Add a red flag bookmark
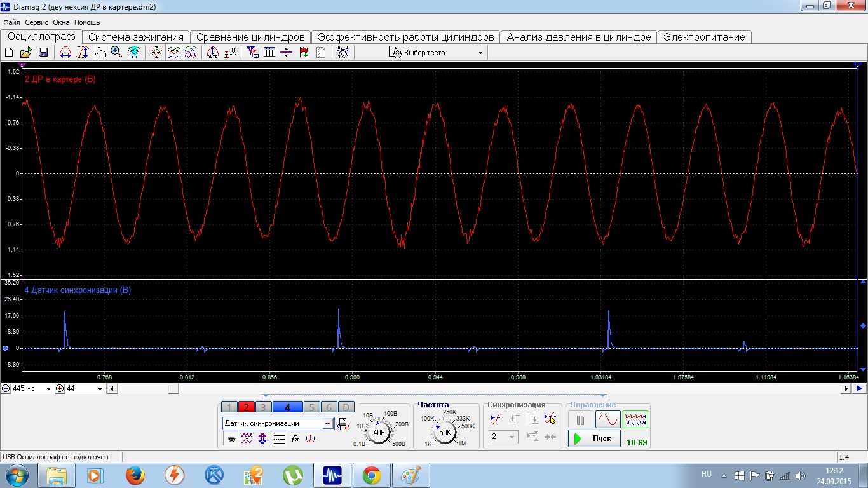 (304, 53)
